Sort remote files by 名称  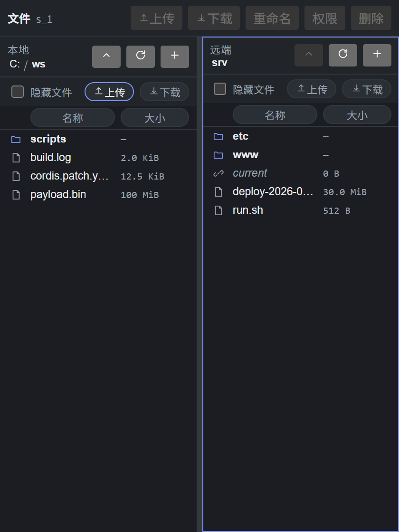click(275, 114)
